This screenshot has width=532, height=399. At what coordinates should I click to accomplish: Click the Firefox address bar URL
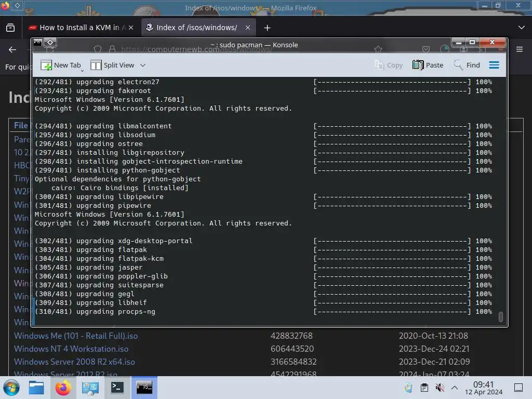tap(197, 49)
